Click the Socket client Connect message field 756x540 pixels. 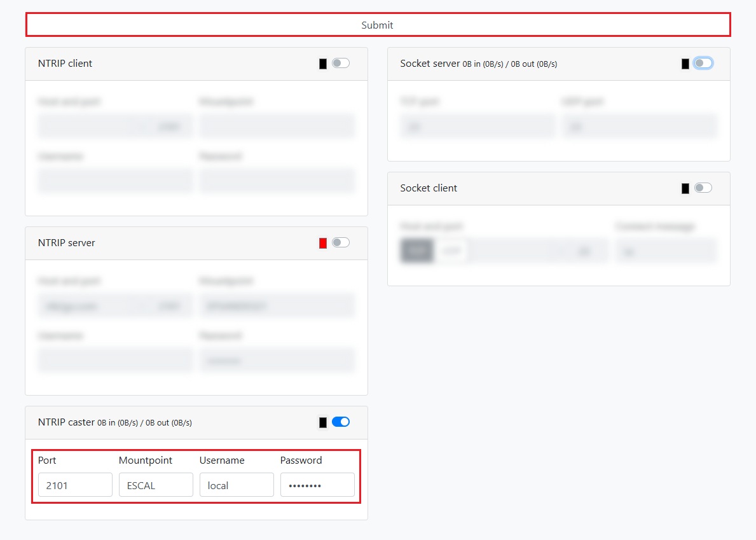coord(666,251)
